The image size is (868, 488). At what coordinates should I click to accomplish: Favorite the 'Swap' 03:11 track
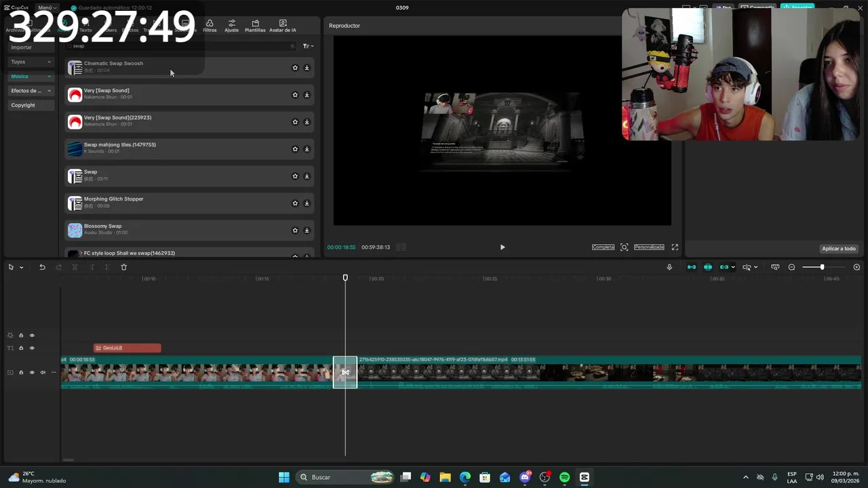point(295,176)
